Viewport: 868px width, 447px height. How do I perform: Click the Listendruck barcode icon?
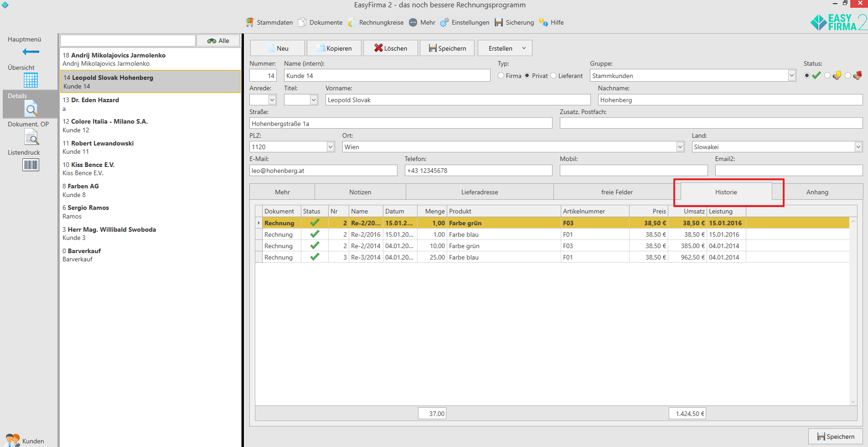[31, 165]
